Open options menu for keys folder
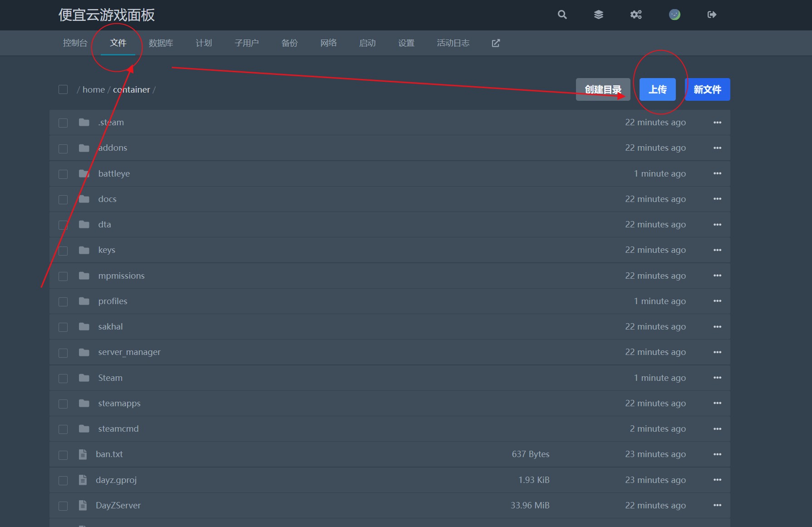This screenshot has height=527, width=812. click(x=717, y=250)
